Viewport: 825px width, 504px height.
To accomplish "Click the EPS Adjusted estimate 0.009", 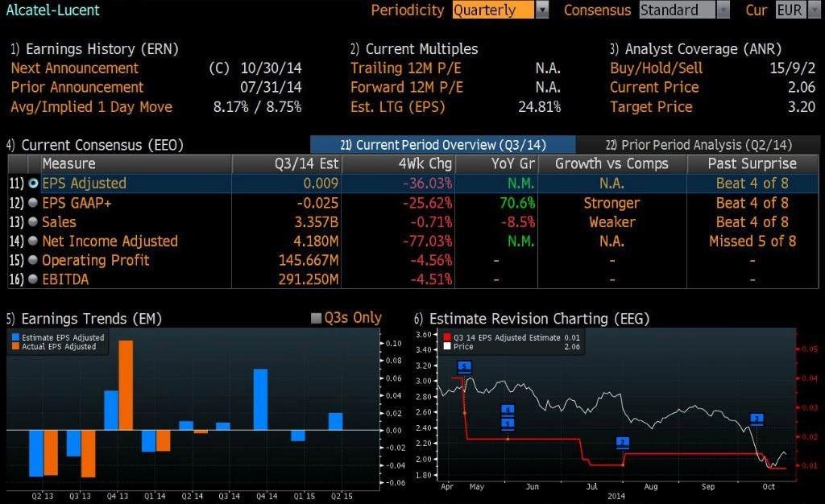I will coord(321,184).
